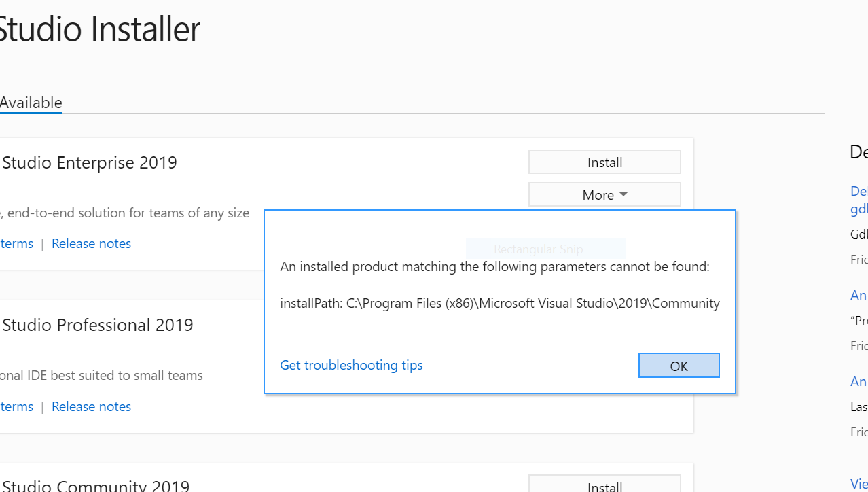868x492 pixels.
Task: Install Visual Studio Enterprise 2019
Action: point(604,162)
